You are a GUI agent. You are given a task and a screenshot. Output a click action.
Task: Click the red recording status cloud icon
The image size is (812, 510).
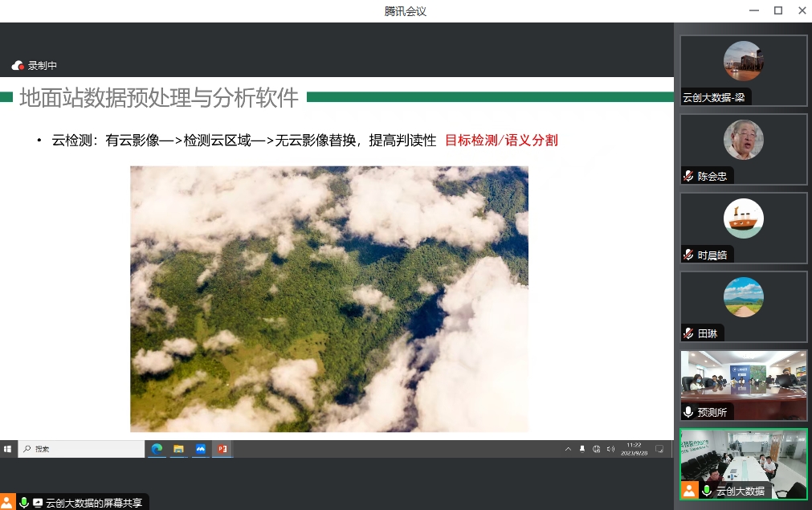coord(18,66)
